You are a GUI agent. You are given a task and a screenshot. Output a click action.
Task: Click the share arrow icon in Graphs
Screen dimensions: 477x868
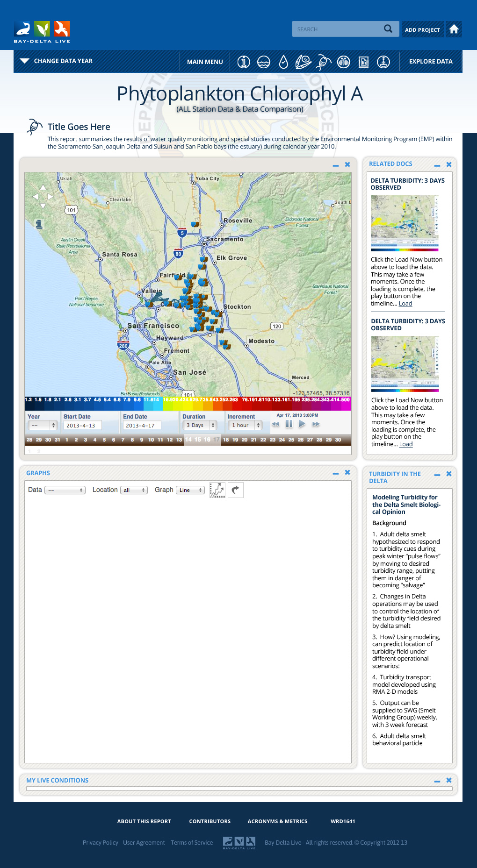point(236,490)
